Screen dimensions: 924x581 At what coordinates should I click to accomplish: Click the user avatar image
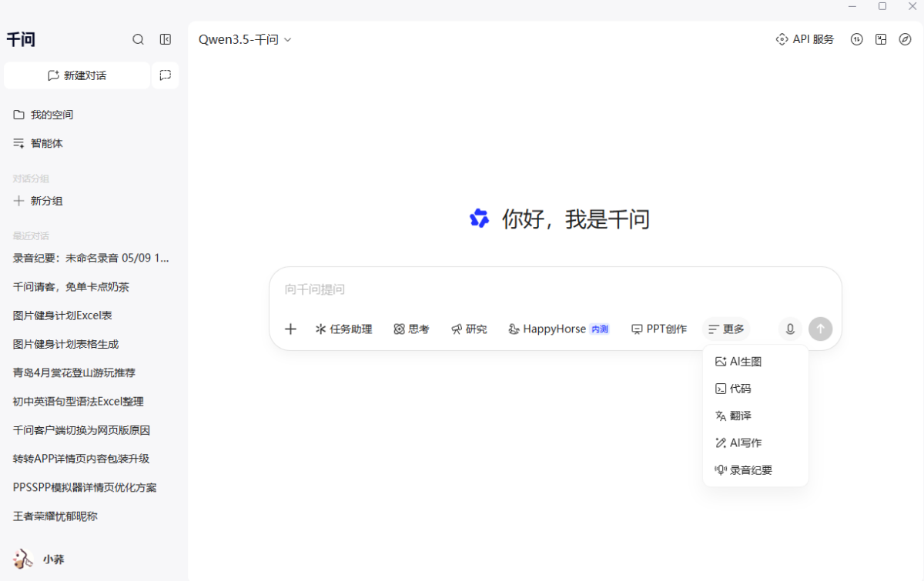tap(23, 559)
